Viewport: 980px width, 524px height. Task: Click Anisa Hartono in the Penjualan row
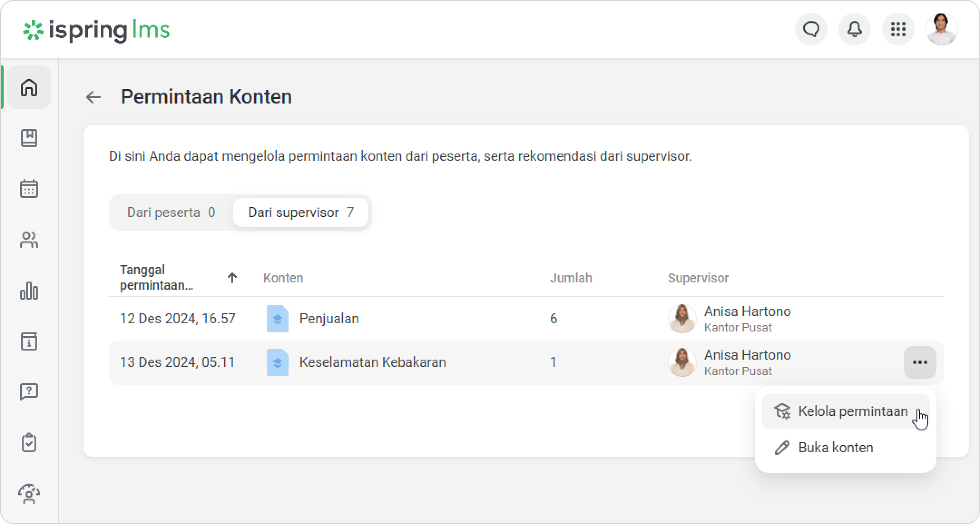[x=747, y=311]
